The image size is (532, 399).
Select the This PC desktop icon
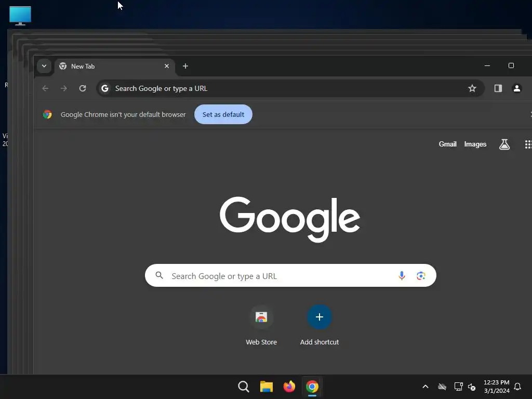[20, 16]
